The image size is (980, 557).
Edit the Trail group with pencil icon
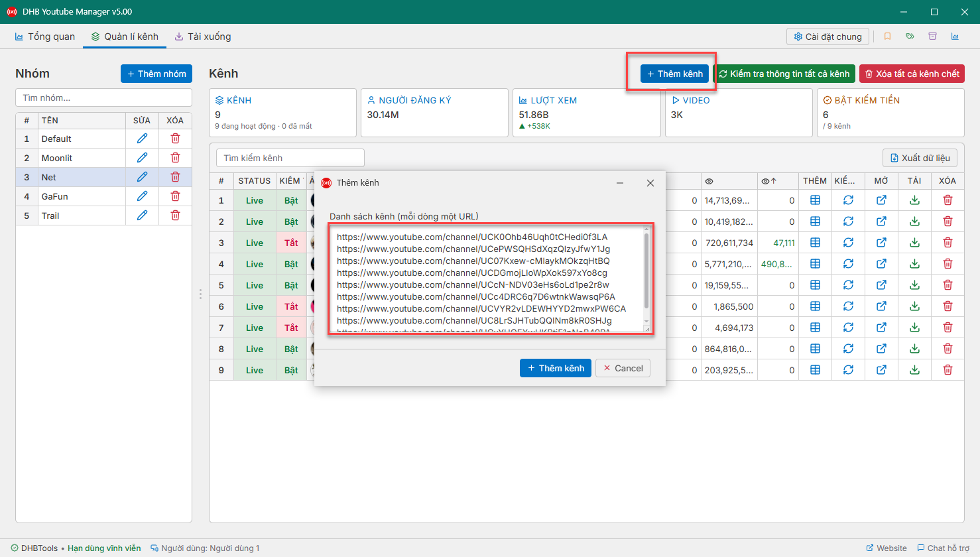[x=142, y=216]
